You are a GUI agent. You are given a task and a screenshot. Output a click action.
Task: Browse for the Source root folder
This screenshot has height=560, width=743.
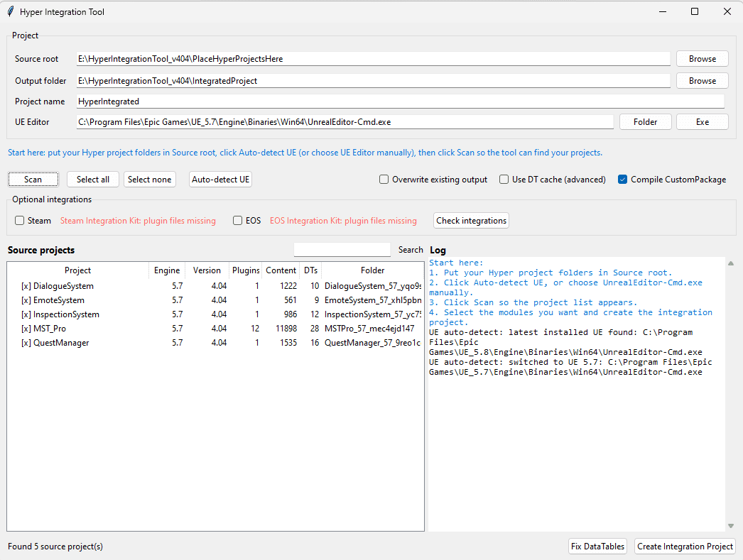[x=703, y=59]
